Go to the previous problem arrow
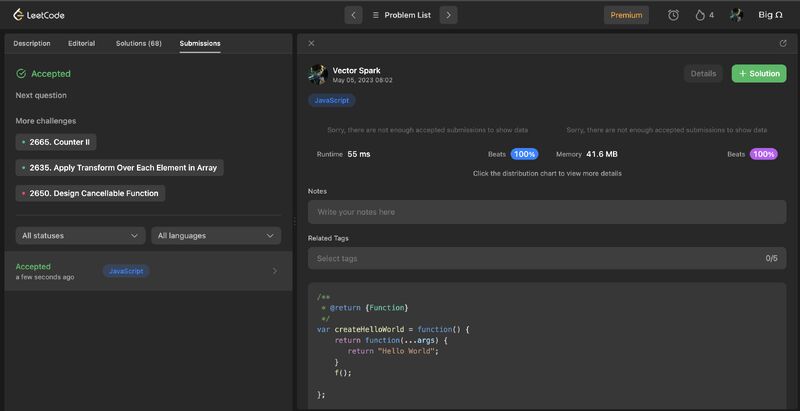The width and height of the screenshot is (800, 411). coord(353,15)
